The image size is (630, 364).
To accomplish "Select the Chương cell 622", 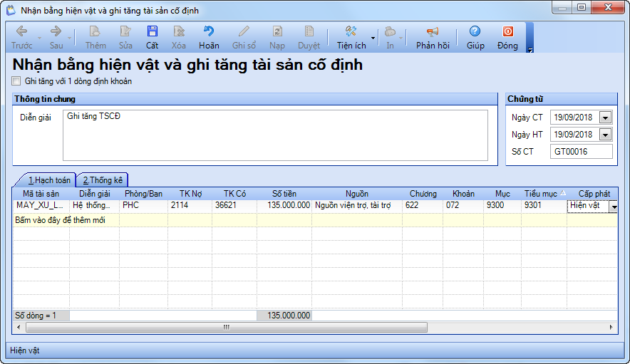I will pos(423,205).
